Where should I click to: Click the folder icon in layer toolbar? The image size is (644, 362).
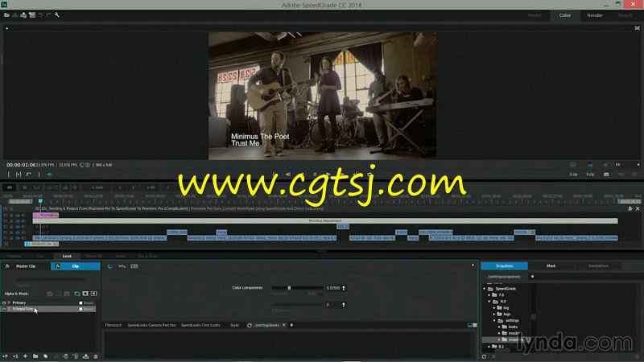pyautogui.click(x=35, y=356)
